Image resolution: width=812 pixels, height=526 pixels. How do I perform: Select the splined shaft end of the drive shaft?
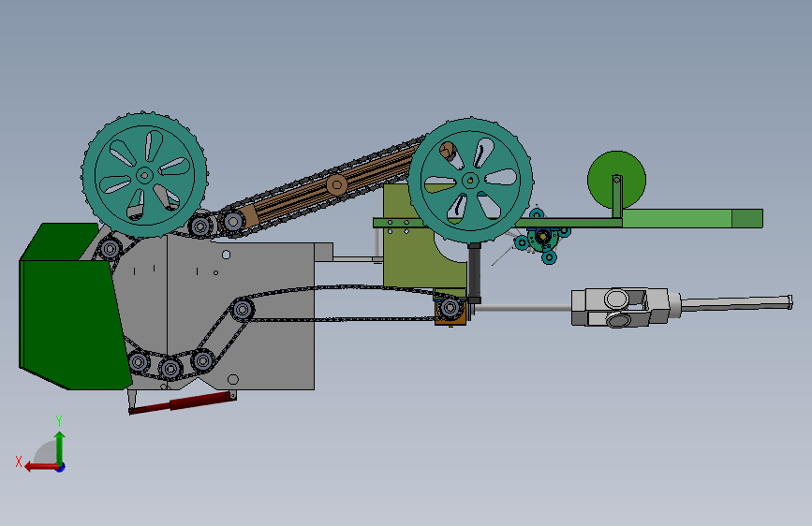[x=735, y=303]
